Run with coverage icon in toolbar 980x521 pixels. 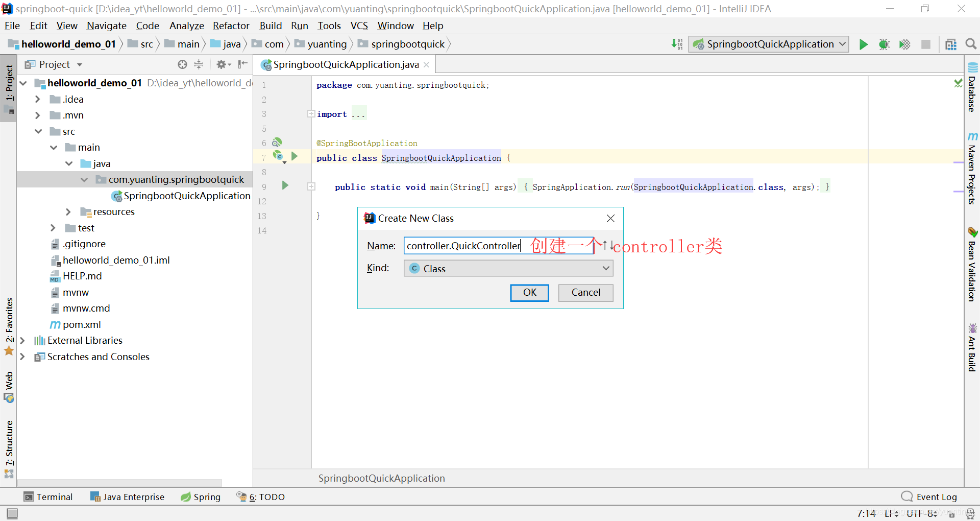pyautogui.click(x=904, y=44)
